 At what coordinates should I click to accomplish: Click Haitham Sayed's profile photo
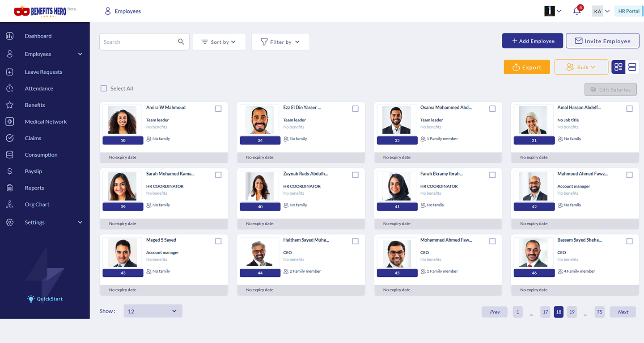[x=260, y=252]
